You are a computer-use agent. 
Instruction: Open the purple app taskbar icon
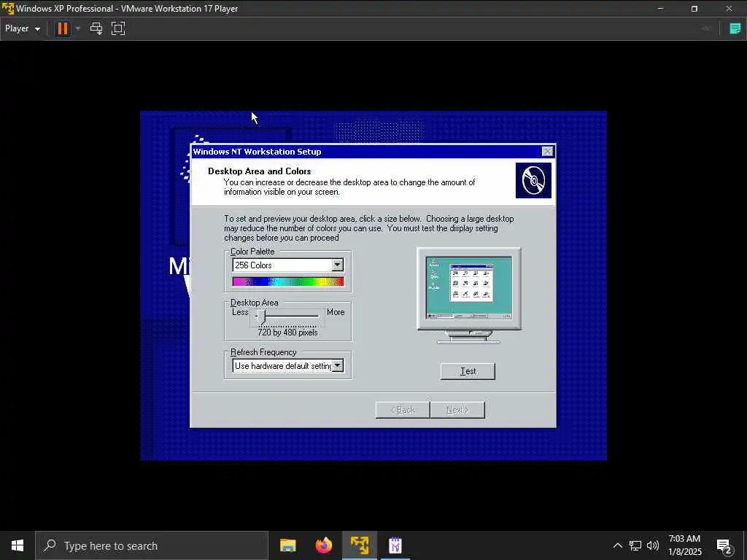point(395,545)
